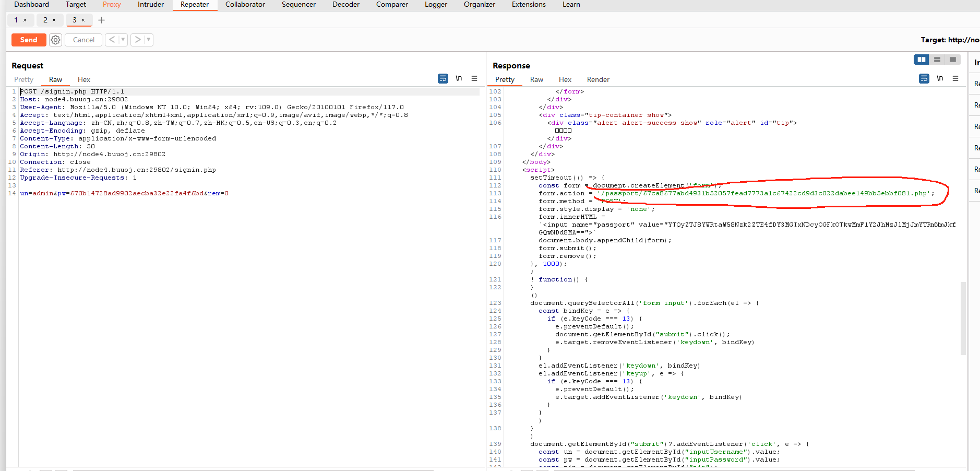Toggle word wrap icon in Response panel
The width and height of the screenshot is (980, 471).
pos(924,79)
